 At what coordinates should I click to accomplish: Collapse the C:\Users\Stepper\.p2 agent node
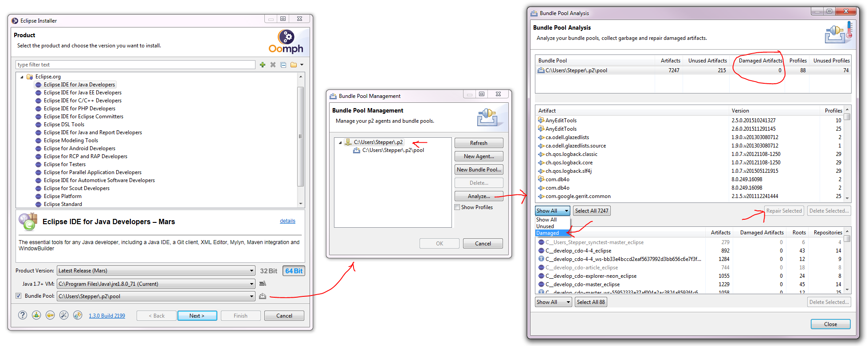tap(340, 143)
